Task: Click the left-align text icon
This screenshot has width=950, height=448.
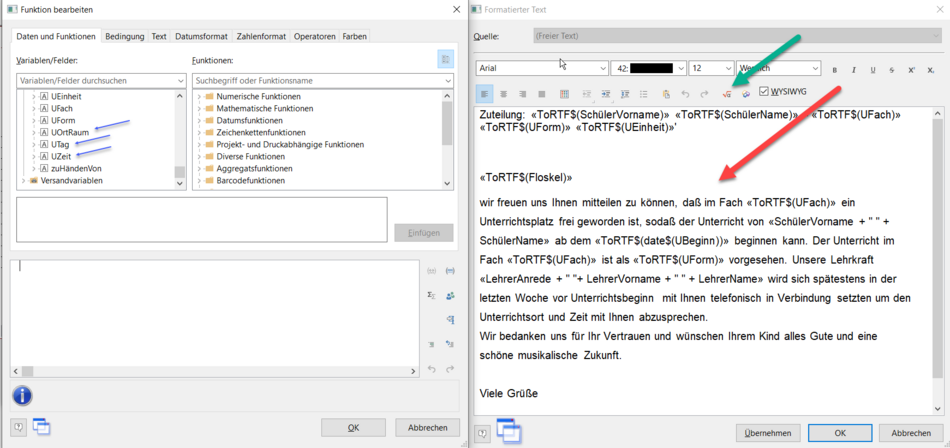Action: pyautogui.click(x=485, y=94)
